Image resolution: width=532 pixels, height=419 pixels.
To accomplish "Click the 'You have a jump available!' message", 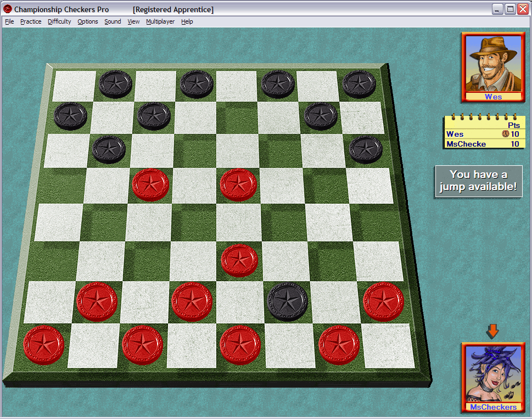I will [479, 181].
